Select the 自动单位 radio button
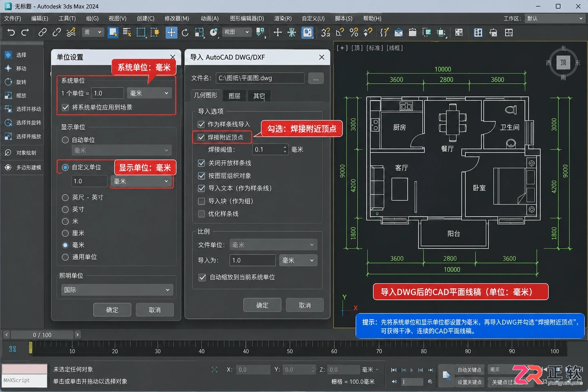Viewport: 588px width, 392px height. click(x=65, y=140)
